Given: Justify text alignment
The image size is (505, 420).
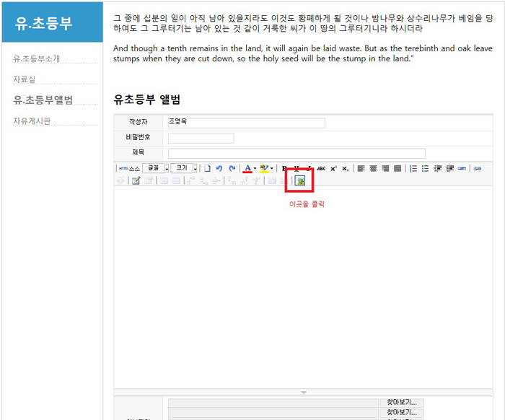Looking at the screenshot, I should [x=398, y=168].
